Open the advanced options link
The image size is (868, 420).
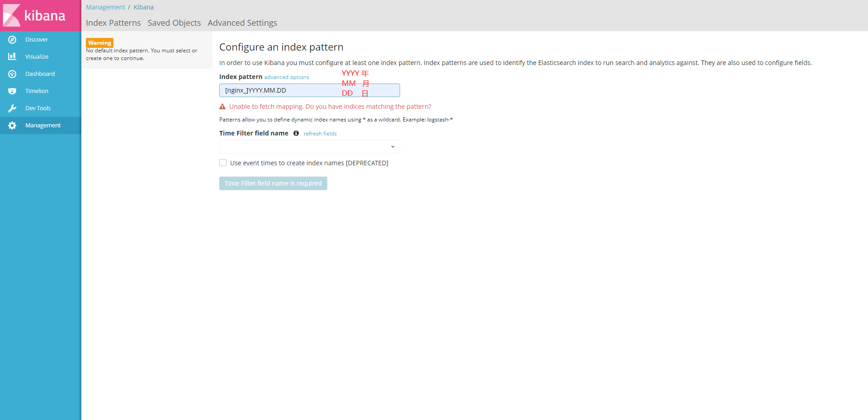(x=287, y=77)
